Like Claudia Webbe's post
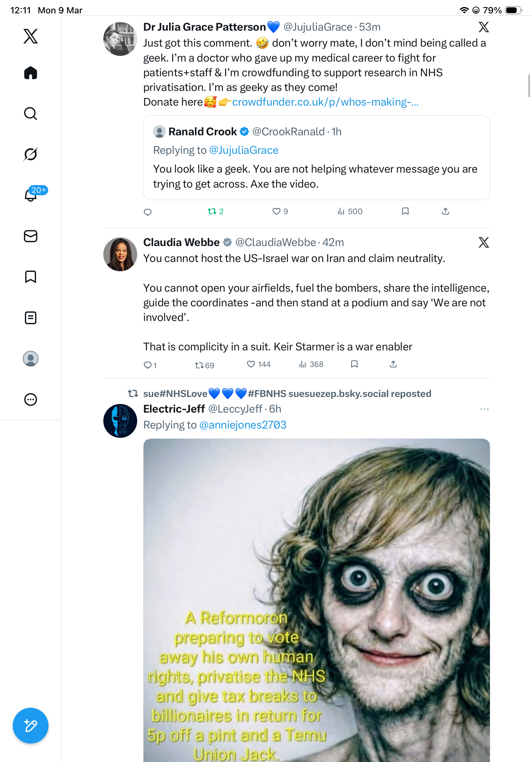The width and height of the screenshot is (532, 762). point(259,364)
